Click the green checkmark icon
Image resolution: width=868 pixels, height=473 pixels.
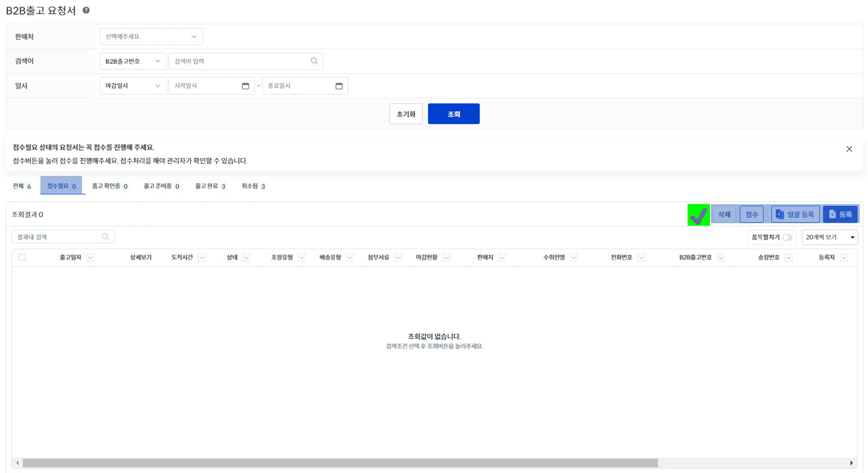coord(698,215)
